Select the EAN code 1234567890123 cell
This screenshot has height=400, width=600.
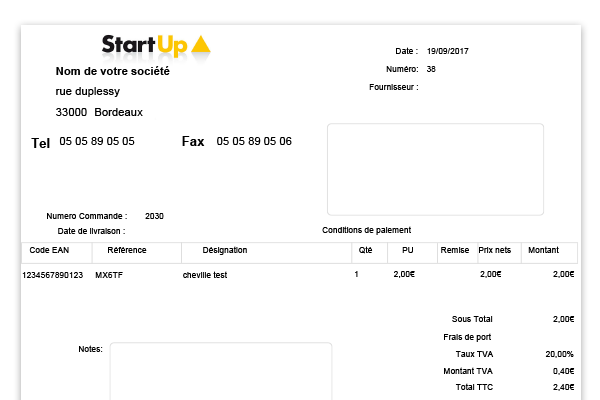point(53,274)
